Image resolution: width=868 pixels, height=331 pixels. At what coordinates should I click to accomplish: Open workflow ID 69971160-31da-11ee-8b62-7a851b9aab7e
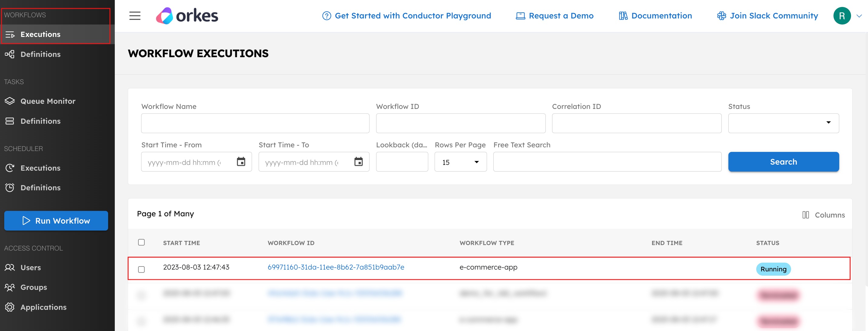[336, 267]
